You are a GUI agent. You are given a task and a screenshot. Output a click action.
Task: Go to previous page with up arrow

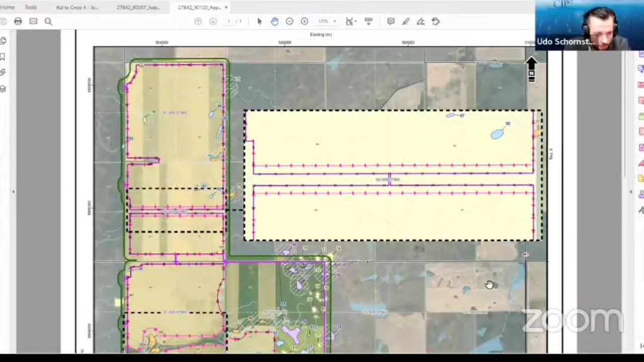click(198, 21)
